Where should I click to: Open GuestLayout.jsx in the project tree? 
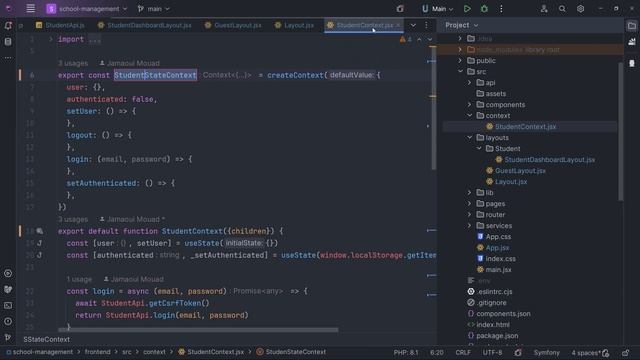pos(520,171)
